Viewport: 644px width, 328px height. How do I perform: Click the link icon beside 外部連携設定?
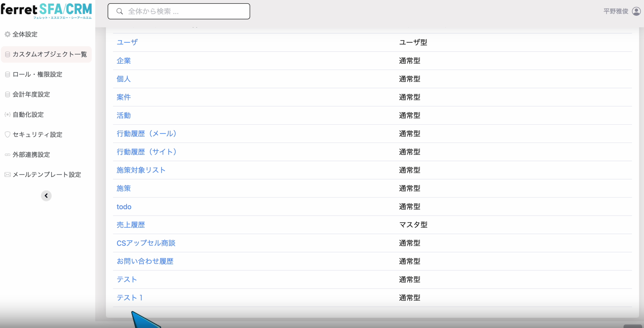8,155
